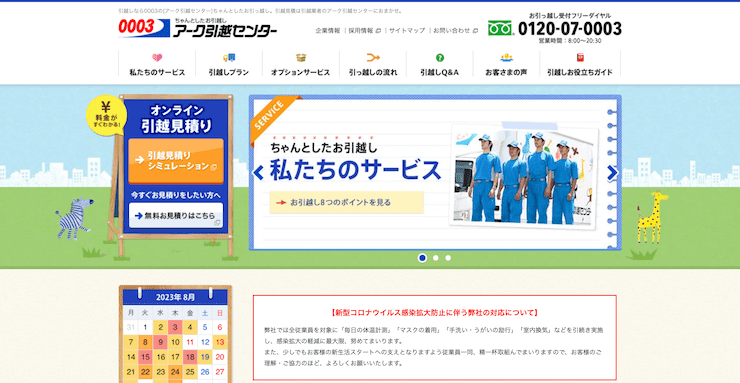Screen dimensions: 740x383
Task: Click the truck icon above 引越しプラン
Action: (229, 58)
